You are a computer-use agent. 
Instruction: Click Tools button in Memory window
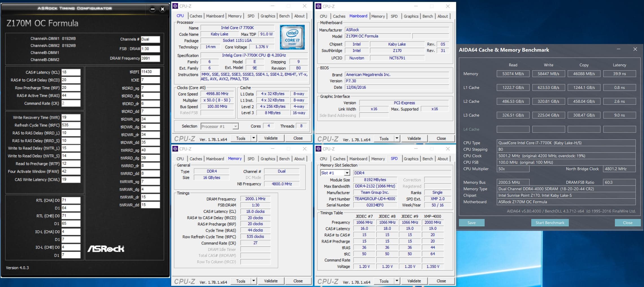click(x=240, y=281)
